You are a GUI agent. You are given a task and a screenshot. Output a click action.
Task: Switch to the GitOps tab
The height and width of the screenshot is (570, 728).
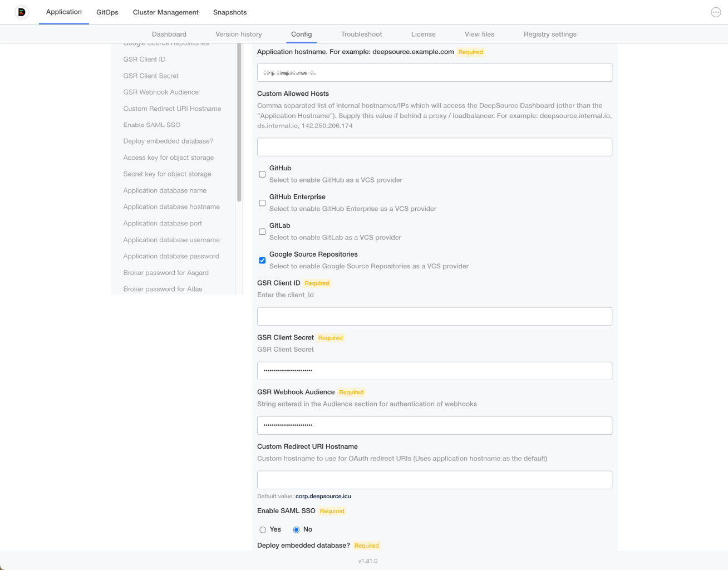coord(107,12)
